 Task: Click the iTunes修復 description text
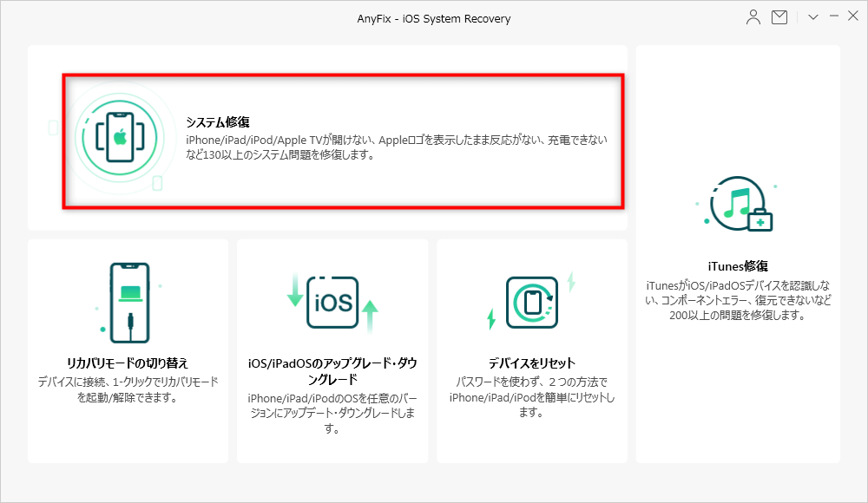[738, 300]
